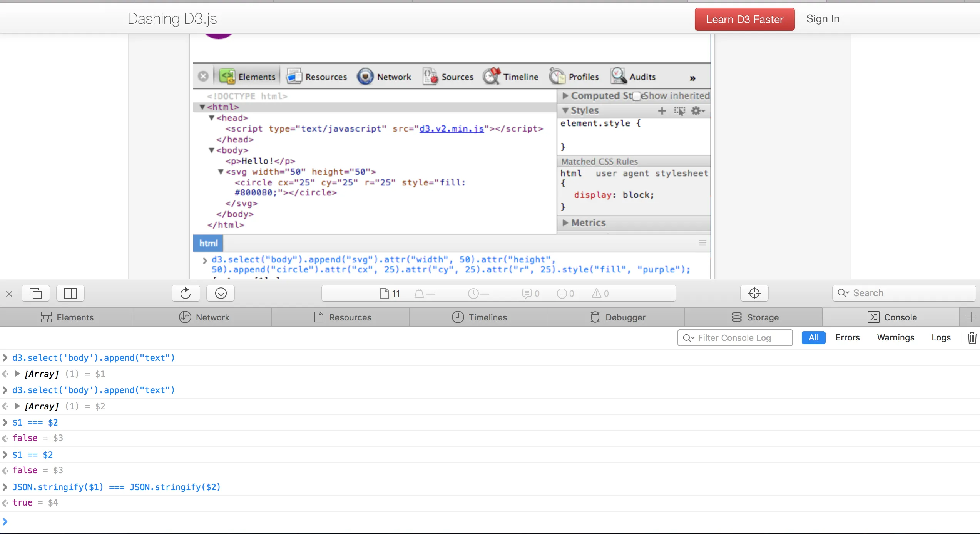This screenshot has height=534, width=980.
Task: Expand the $1 Array result
Action: click(x=17, y=374)
